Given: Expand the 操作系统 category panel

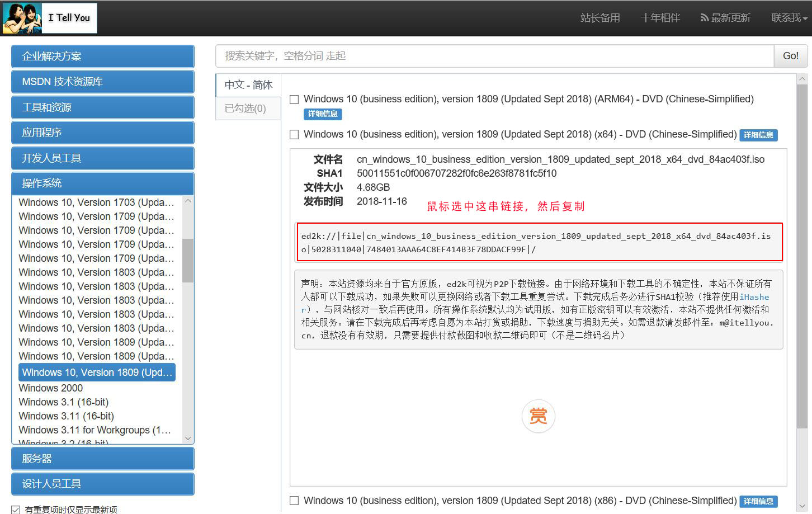Looking at the screenshot, I should (x=102, y=183).
